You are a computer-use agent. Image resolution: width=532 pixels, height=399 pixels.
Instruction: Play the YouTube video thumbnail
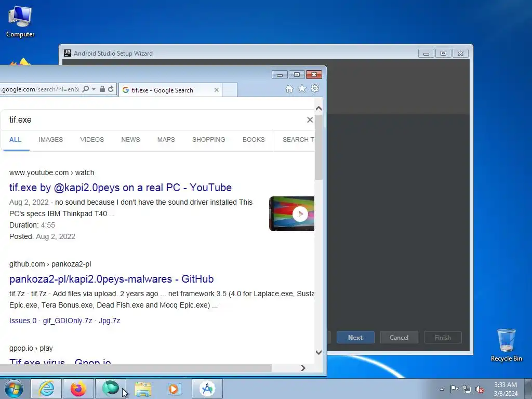[x=292, y=214]
